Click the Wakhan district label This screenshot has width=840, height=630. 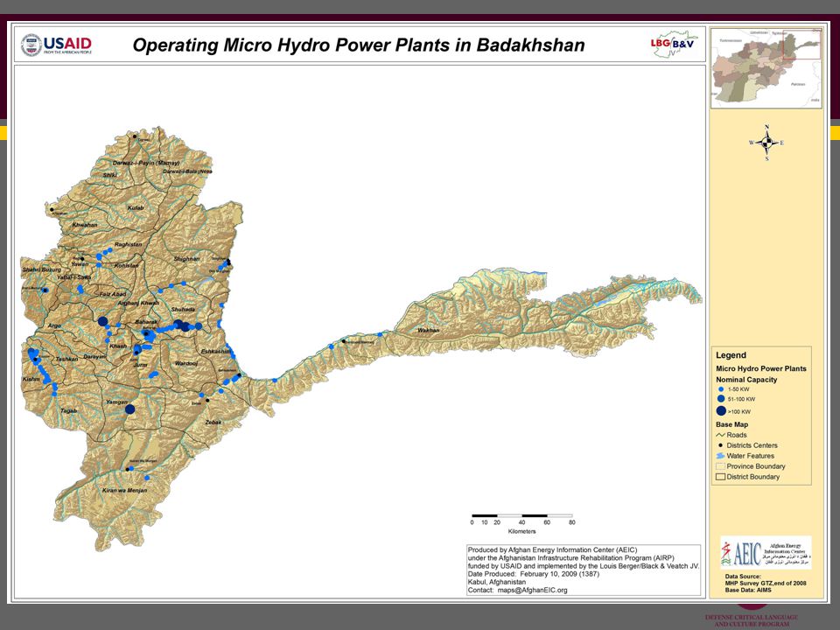[x=428, y=331]
